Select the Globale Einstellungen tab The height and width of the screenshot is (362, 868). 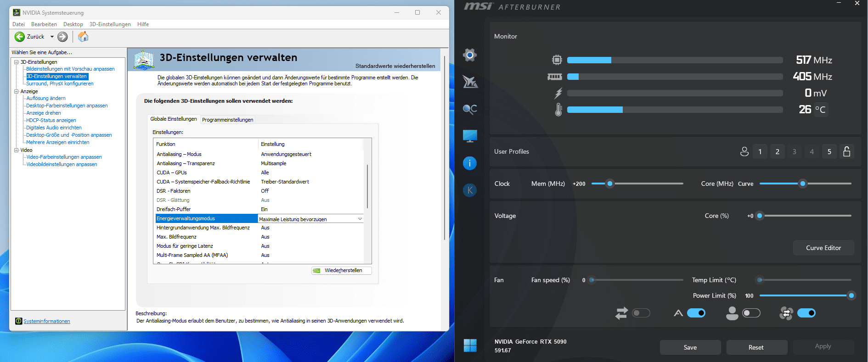click(x=174, y=119)
